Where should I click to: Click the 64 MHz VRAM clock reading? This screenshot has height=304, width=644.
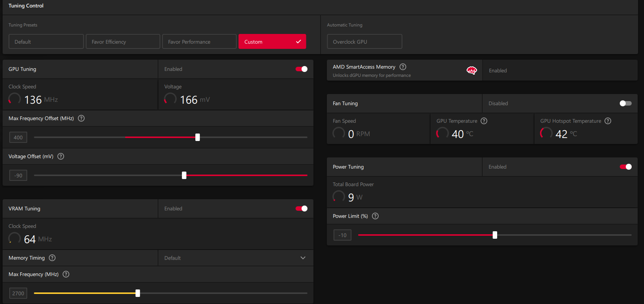coord(38,239)
